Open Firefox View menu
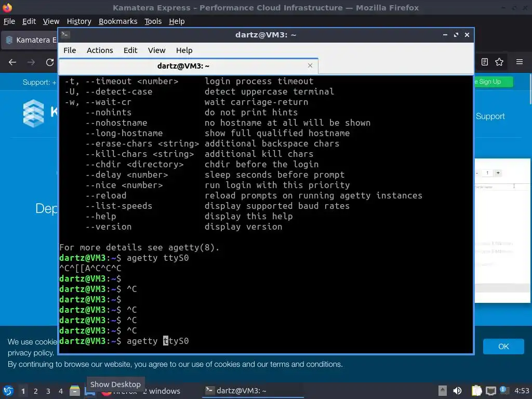The width and height of the screenshot is (532, 399). [x=51, y=21]
